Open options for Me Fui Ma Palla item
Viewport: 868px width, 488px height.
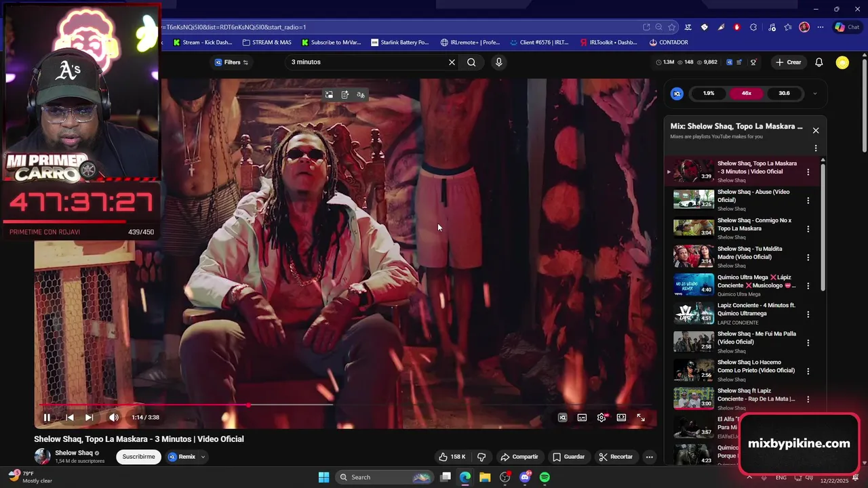point(808,342)
